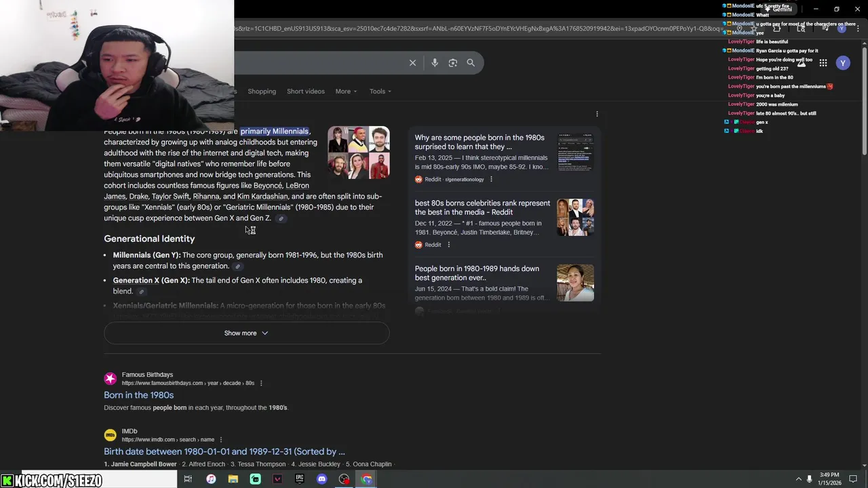Open options for Famous Birthdays result
This screenshot has width=868, height=488.
click(x=261, y=383)
